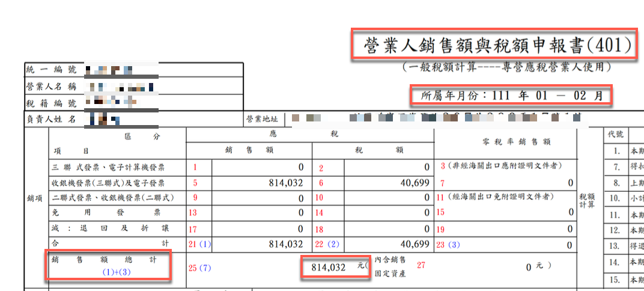Select field code 21 (1)
The image size is (644, 291).
click(x=199, y=245)
